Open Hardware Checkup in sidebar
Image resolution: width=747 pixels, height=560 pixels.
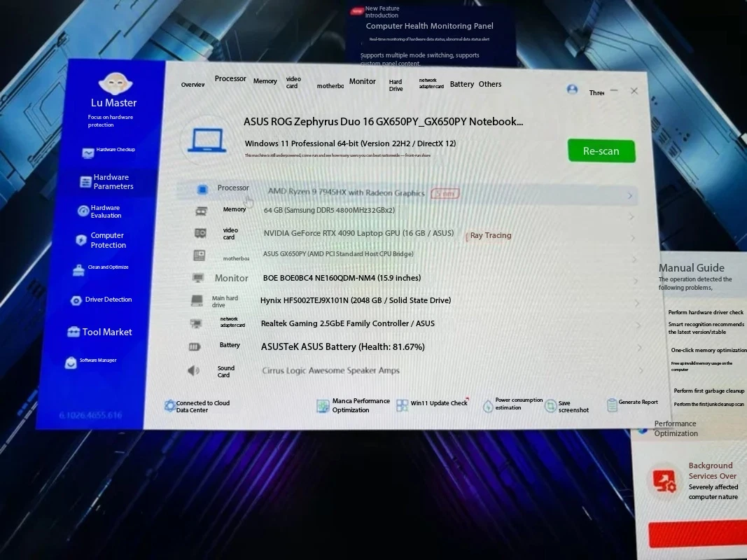click(108, 151)
